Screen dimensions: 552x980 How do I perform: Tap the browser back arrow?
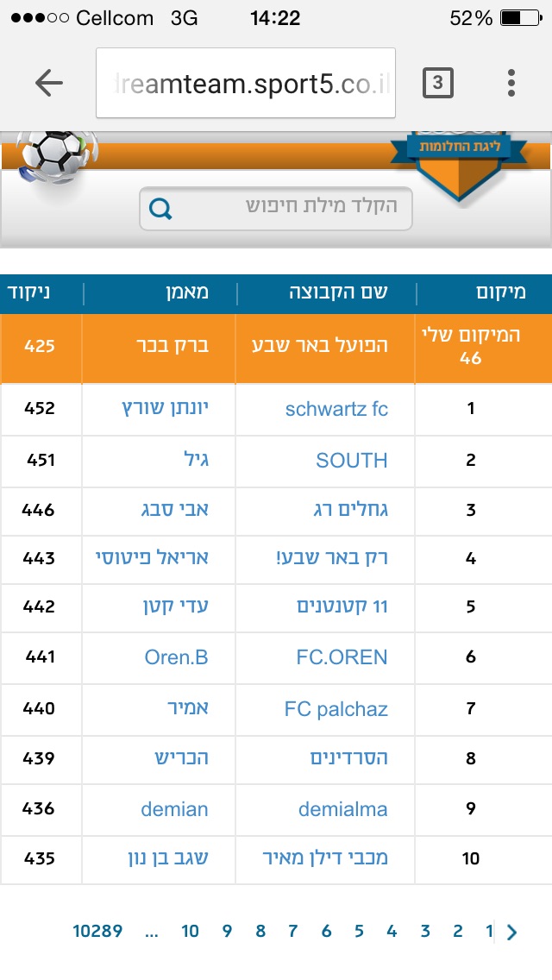[x=49, y=83]
